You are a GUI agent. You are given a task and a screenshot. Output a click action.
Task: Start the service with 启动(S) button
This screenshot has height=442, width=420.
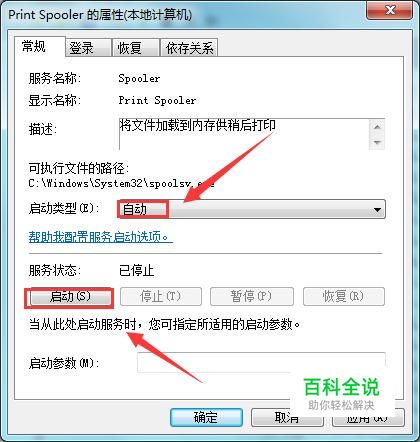point(71,297)
